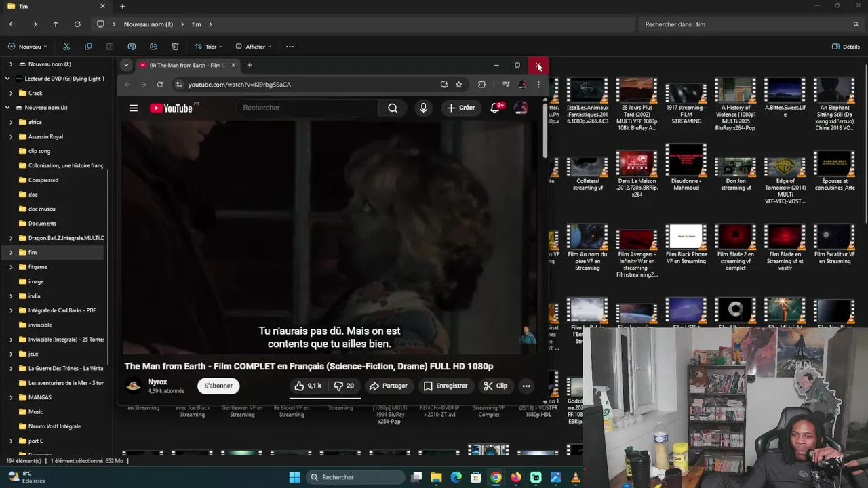Open Windows Start menu

coord(294,477)
